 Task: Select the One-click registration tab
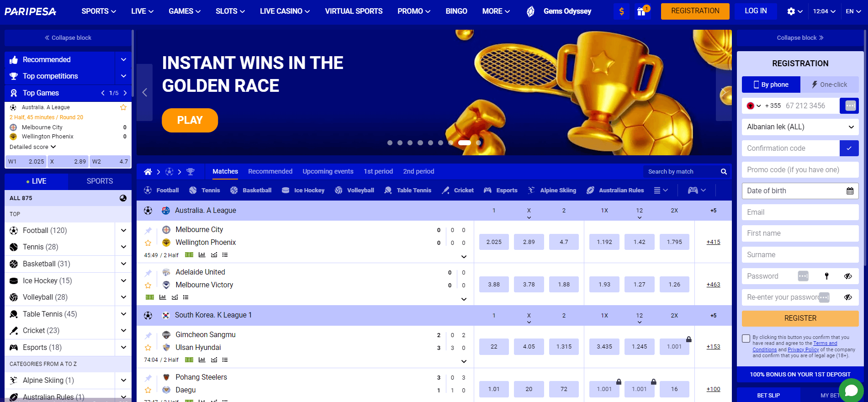(829, 85)
